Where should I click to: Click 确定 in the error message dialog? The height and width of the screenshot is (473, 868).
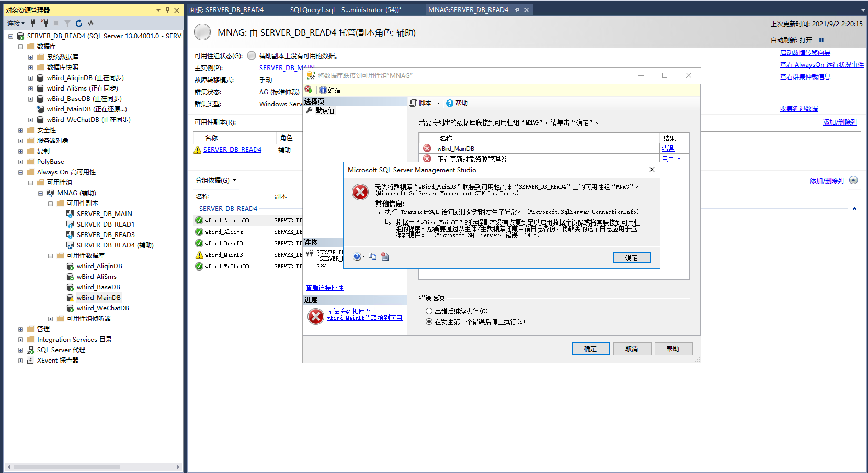[632, 257]
